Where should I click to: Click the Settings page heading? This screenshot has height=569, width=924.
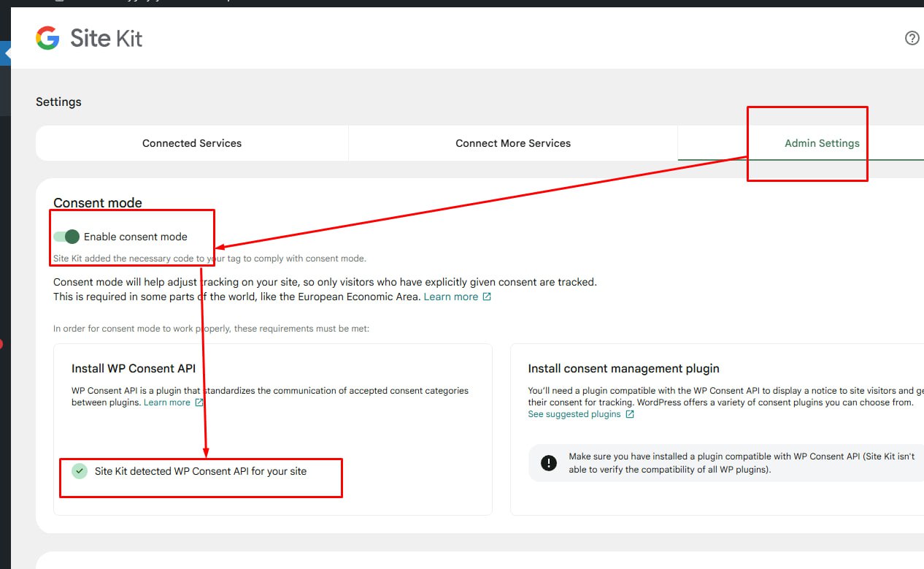[58, 102]
